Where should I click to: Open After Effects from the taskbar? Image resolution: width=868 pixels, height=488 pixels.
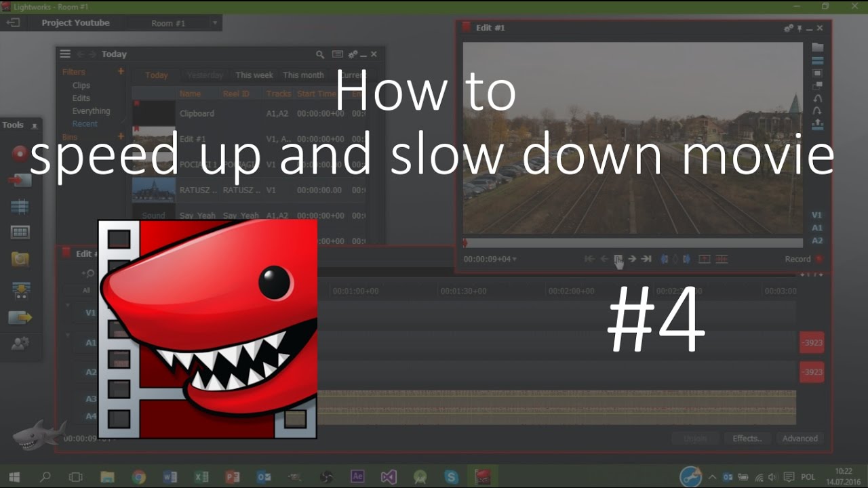tap(357, 477)
